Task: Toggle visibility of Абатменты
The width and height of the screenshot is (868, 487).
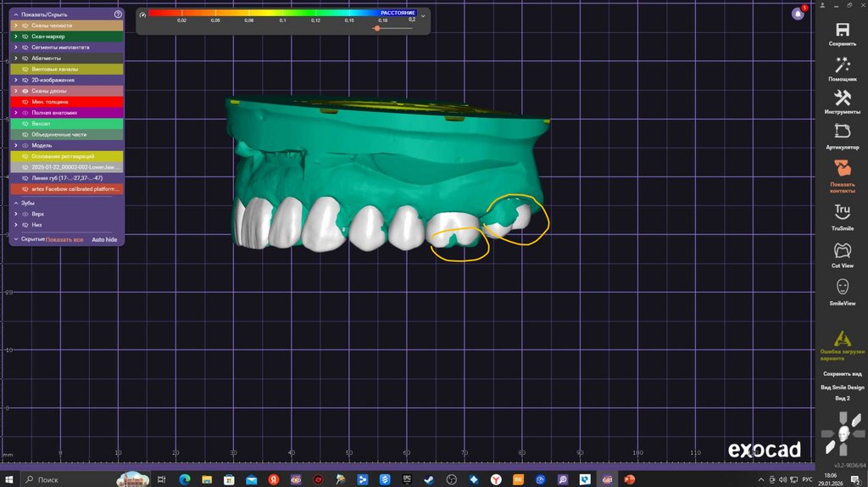Action: coord(25,59)
